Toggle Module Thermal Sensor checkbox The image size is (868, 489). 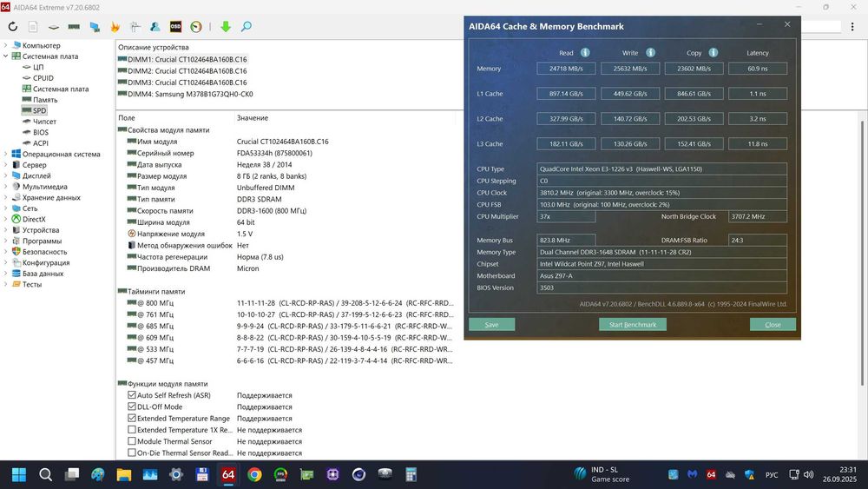[132, 441]
